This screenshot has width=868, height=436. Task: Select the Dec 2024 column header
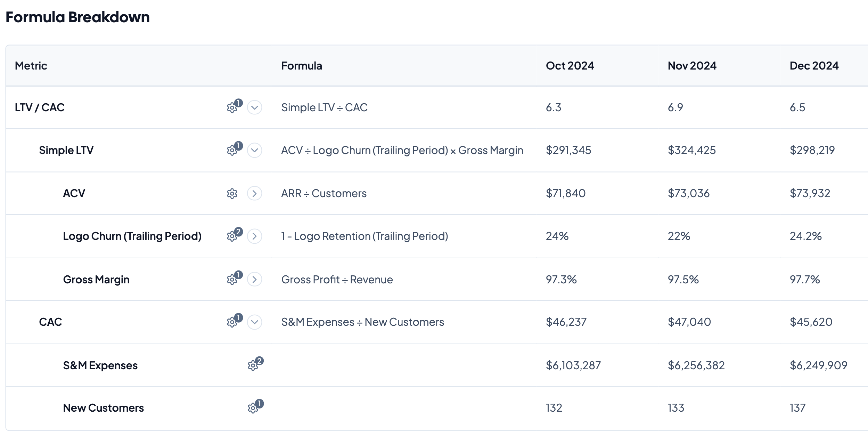(814, 66)
